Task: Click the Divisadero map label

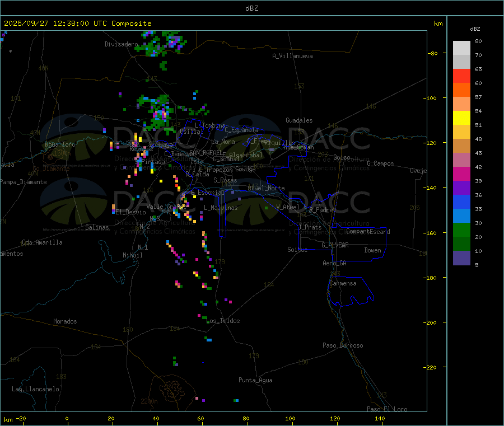Action: (x=121, y=44)
